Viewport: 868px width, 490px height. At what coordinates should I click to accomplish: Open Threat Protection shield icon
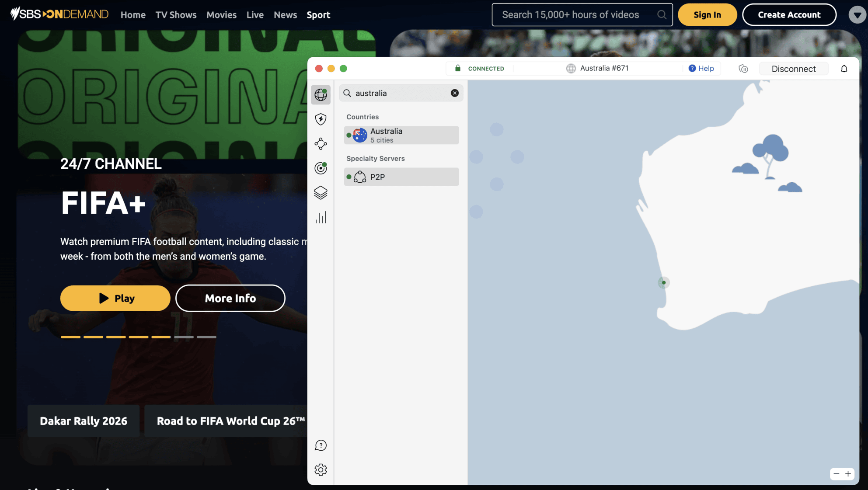(x=321, y=119)
